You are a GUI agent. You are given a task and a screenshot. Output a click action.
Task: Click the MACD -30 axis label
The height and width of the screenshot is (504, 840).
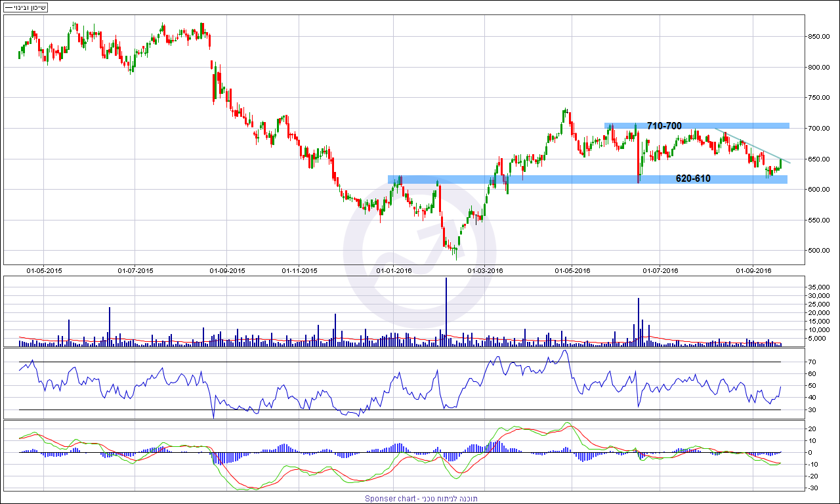[813, 488]
